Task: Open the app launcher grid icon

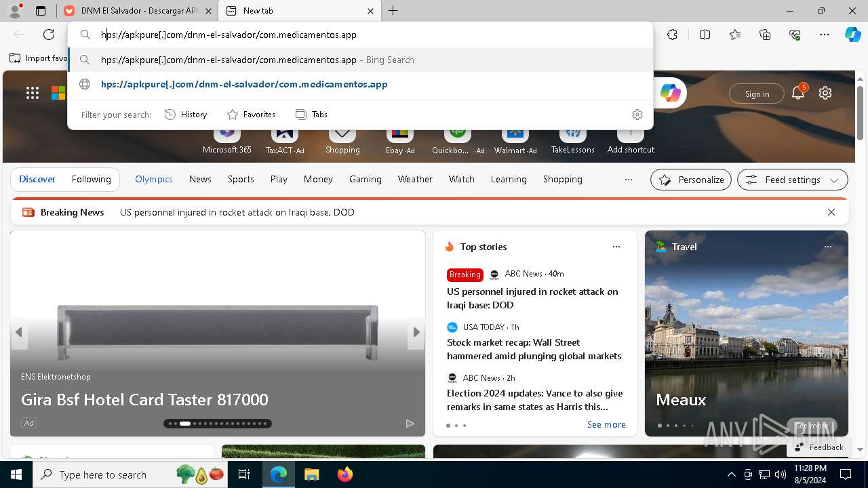Action: click(x=33, y=93)
